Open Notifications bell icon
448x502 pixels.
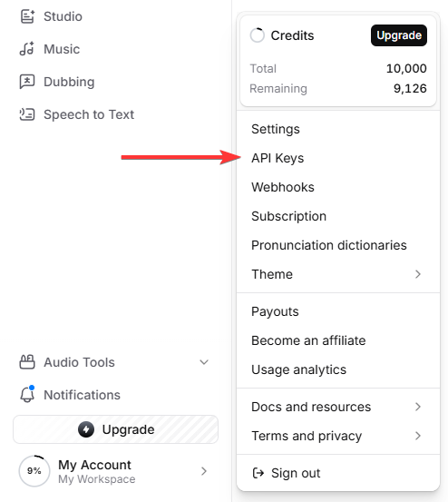[x=27, y=394]
